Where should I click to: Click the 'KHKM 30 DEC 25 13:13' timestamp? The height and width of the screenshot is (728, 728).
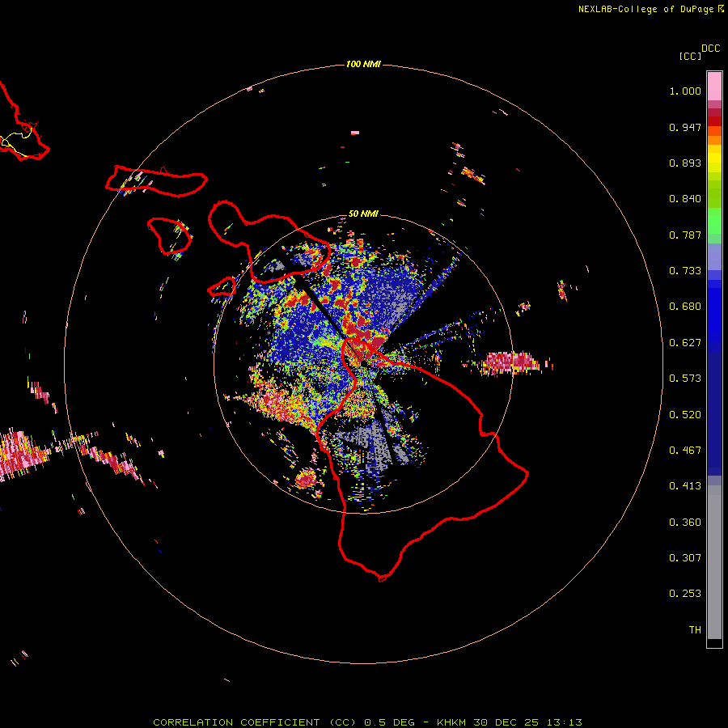(510, 722)
